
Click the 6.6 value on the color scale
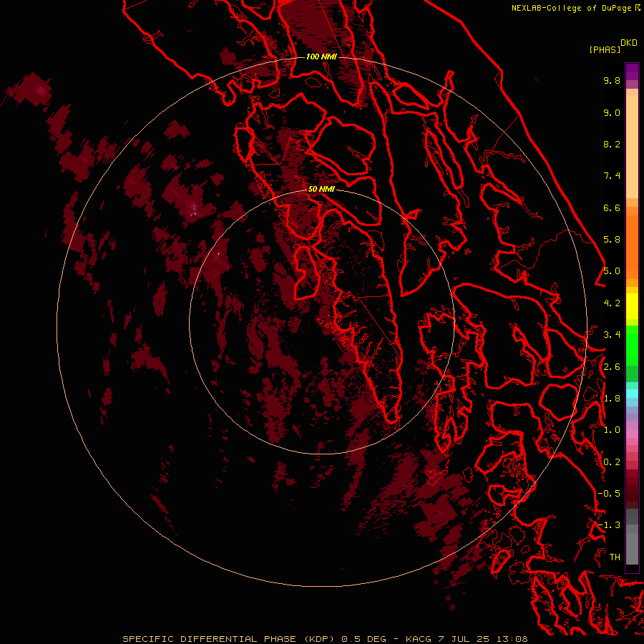[x=612, y=208]
